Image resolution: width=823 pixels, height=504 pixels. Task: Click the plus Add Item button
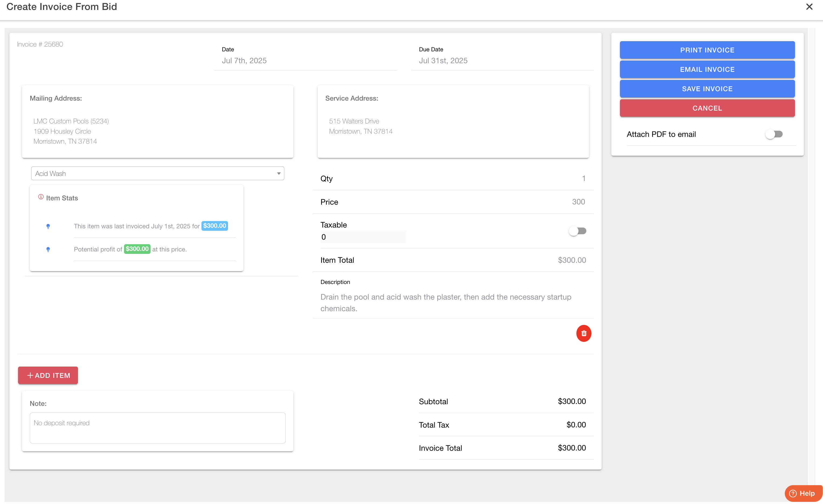pos(48,375)
